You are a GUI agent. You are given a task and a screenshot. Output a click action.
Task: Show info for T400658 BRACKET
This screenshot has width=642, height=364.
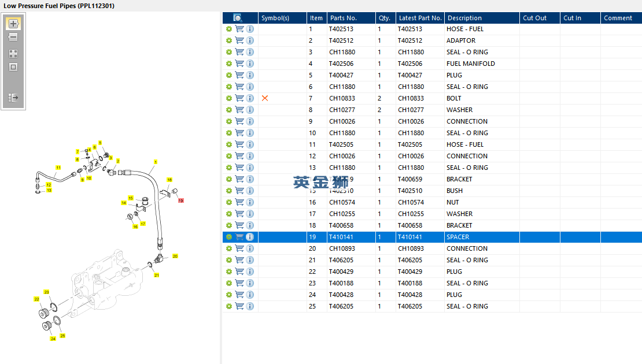coord(250,225)
